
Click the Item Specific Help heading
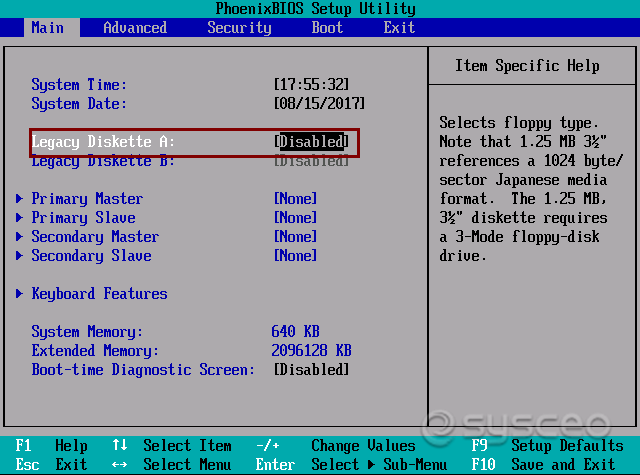coord(527,66)
